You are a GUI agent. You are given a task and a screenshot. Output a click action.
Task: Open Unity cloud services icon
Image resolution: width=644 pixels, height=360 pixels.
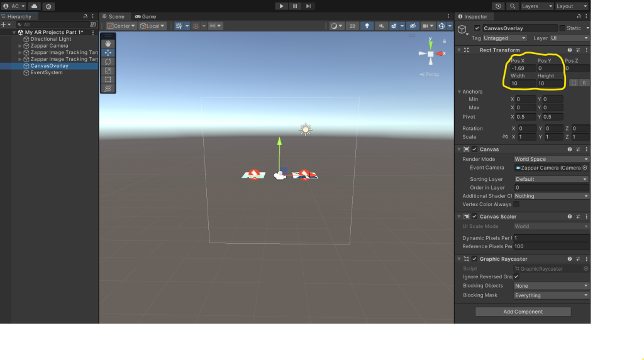34,6
